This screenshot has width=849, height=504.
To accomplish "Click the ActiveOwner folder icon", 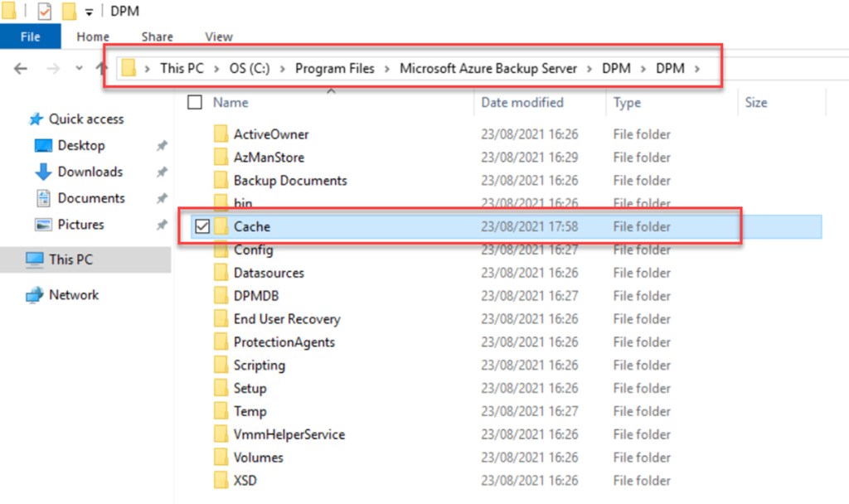I will [221, 134].
